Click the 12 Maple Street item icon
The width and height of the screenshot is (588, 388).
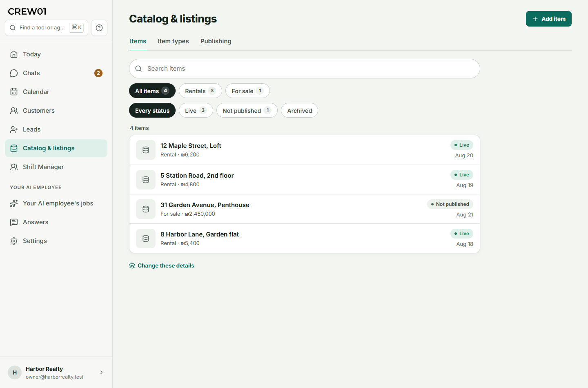(146, 150)
